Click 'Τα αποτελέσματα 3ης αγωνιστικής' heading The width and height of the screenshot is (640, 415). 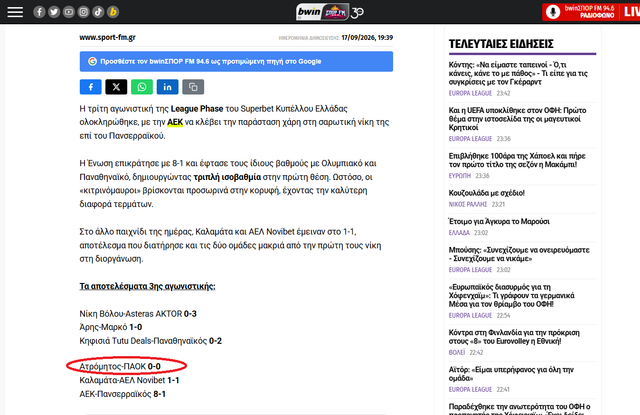point(147,286)
